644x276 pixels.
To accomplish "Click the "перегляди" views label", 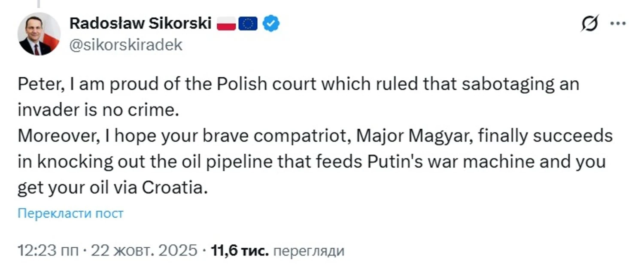I will [x=309, y=251].
